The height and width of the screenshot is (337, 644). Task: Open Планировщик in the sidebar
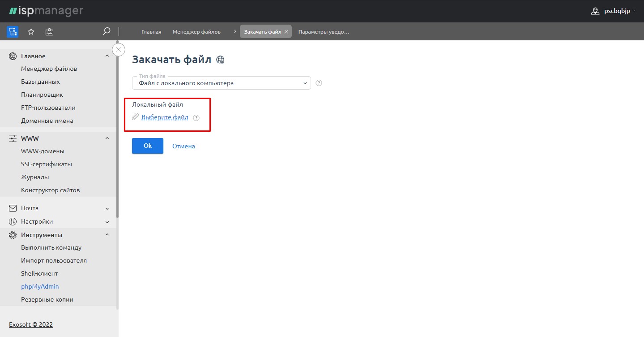click(42, 95)
